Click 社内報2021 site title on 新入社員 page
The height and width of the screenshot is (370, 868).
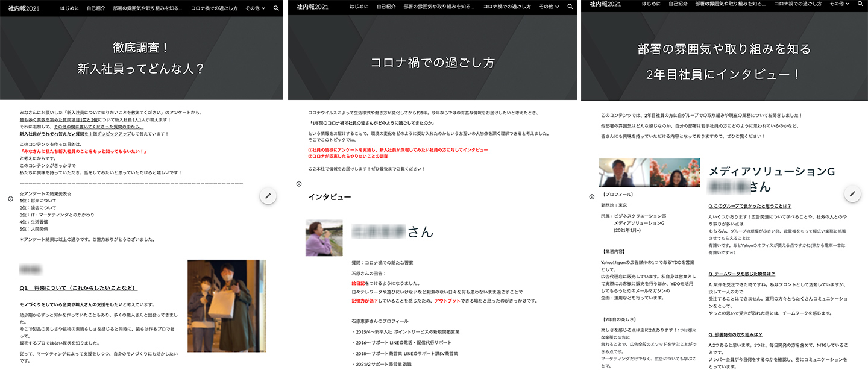(x=24, y=8)
